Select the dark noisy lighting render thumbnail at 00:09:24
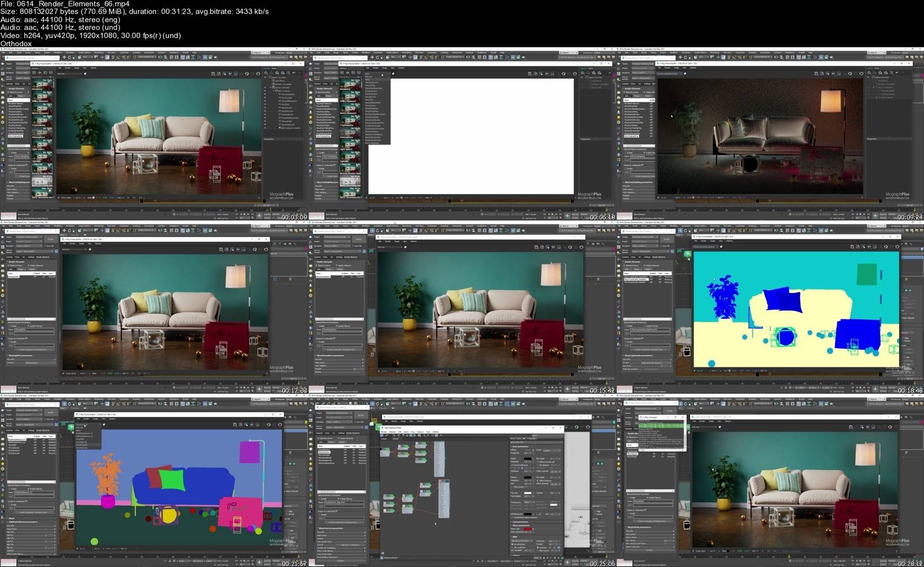This screenshot has width=924, height=567. [770, 135]
